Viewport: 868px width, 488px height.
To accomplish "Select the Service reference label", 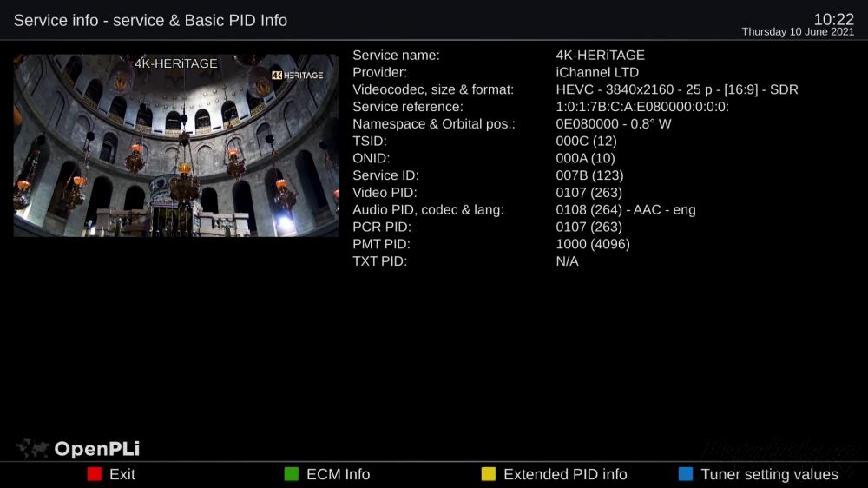I will coord(408,107).
